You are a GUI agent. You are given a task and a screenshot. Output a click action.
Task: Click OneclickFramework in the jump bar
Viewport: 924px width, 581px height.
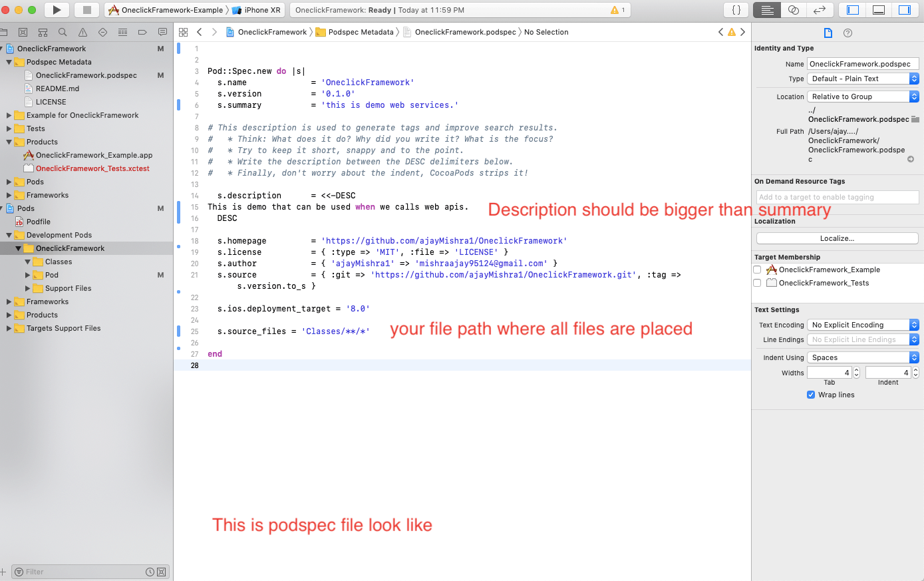pos(267,32)
